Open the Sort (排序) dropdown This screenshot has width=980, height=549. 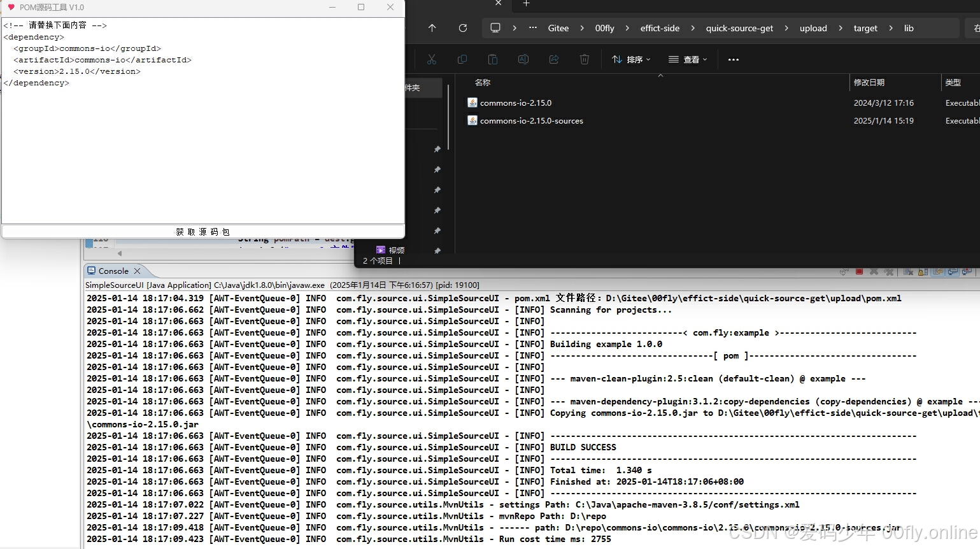[631, 59]
